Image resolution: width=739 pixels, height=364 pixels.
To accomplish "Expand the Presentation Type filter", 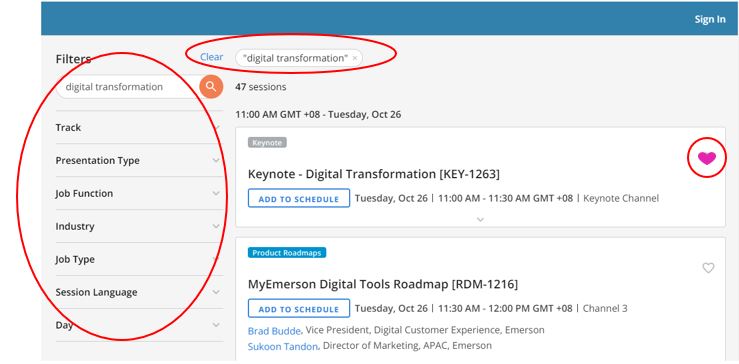I will coord(139,160).
